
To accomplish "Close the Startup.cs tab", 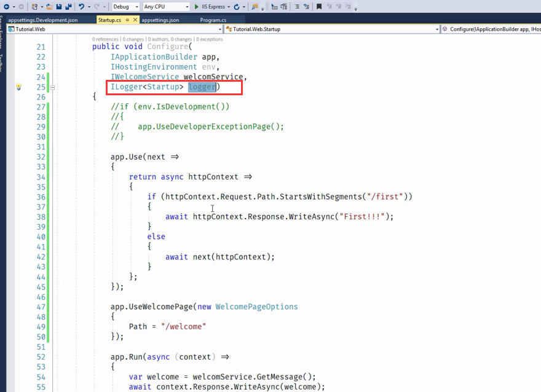I will [135, 20].
